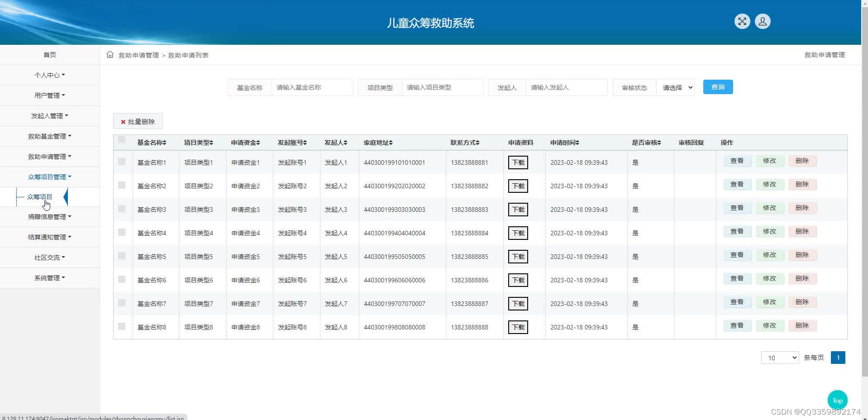Expand the 社区交流 sidebar menu
Screen dimensions: 868x420
[50, 258]
